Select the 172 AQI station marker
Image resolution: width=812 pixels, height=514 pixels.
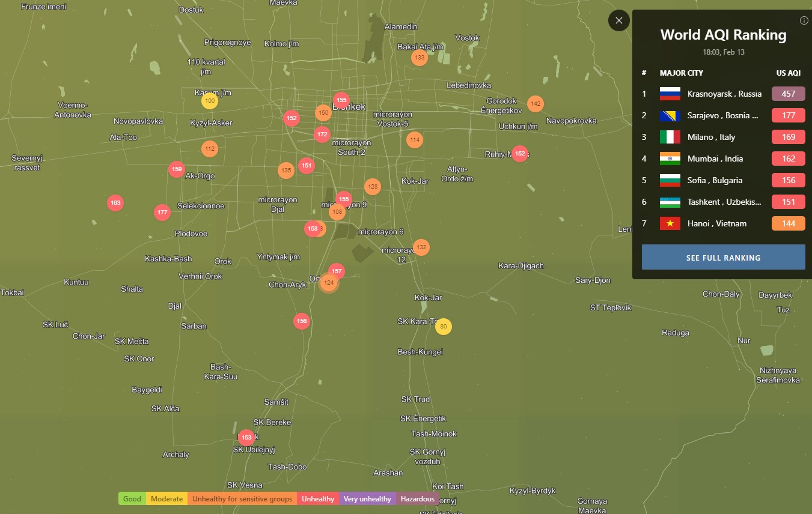(322, 135)
